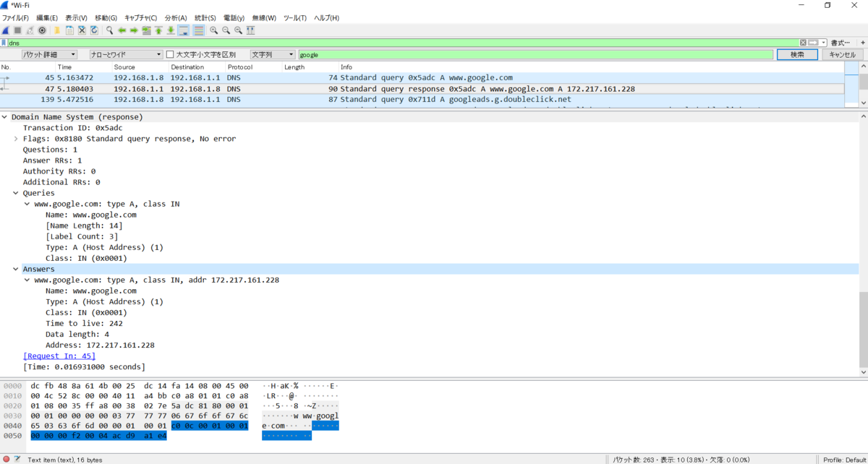Open capture options gear icon
Image resolution: width=868 pixels, height=464 pixels.
[42, 30]
